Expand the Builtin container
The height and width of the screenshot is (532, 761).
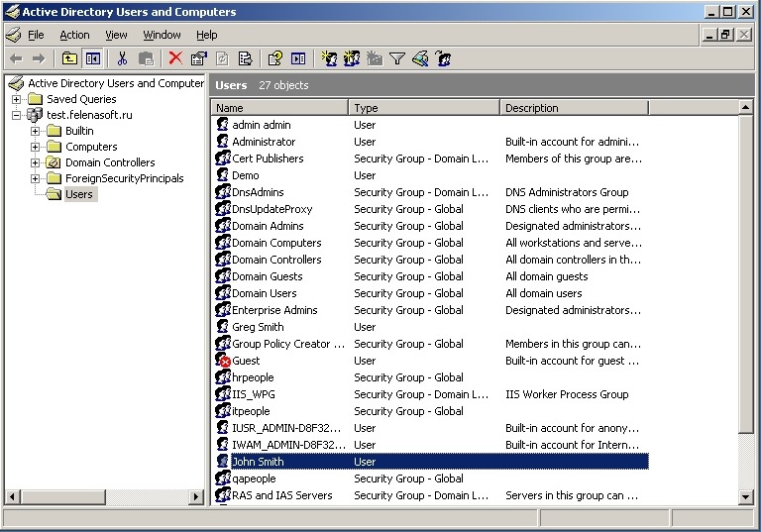coord(35,131)
